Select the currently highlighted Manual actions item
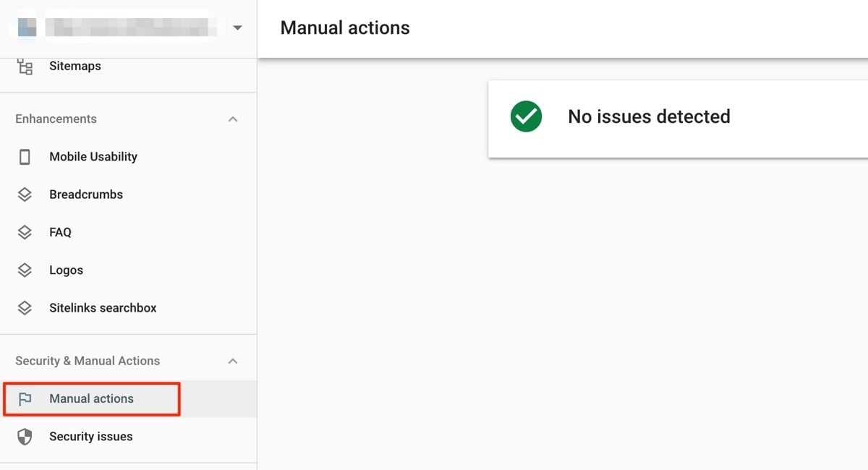 coord(91,398)
